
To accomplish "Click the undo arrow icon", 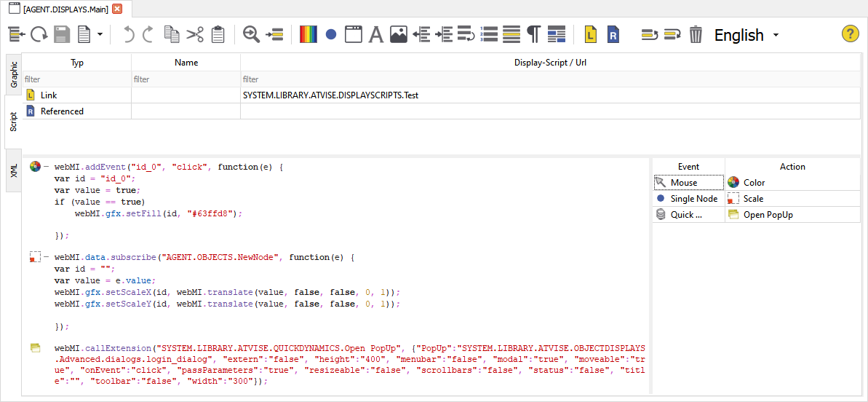I will 129,35.
